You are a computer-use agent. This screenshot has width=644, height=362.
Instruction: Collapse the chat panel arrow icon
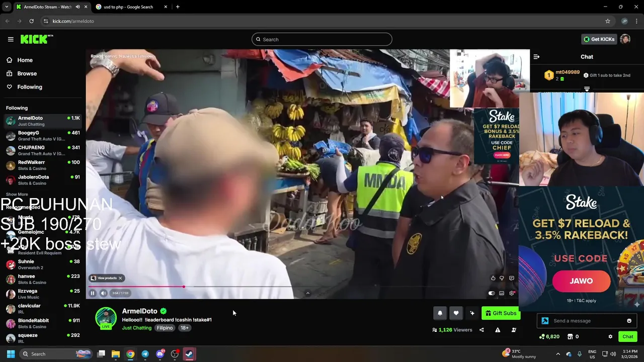click(x=536, y=57)
